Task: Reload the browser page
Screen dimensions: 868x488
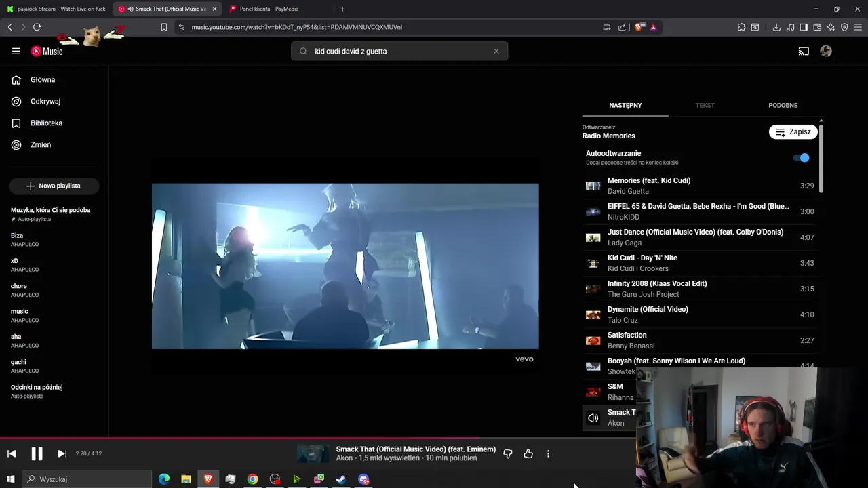Action: (37, 27)
